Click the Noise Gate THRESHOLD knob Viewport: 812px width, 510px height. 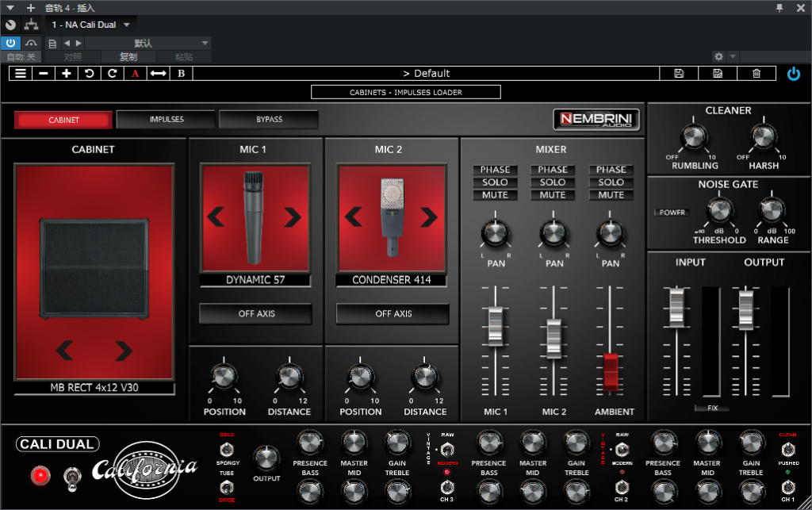click(x=719, y=210)
